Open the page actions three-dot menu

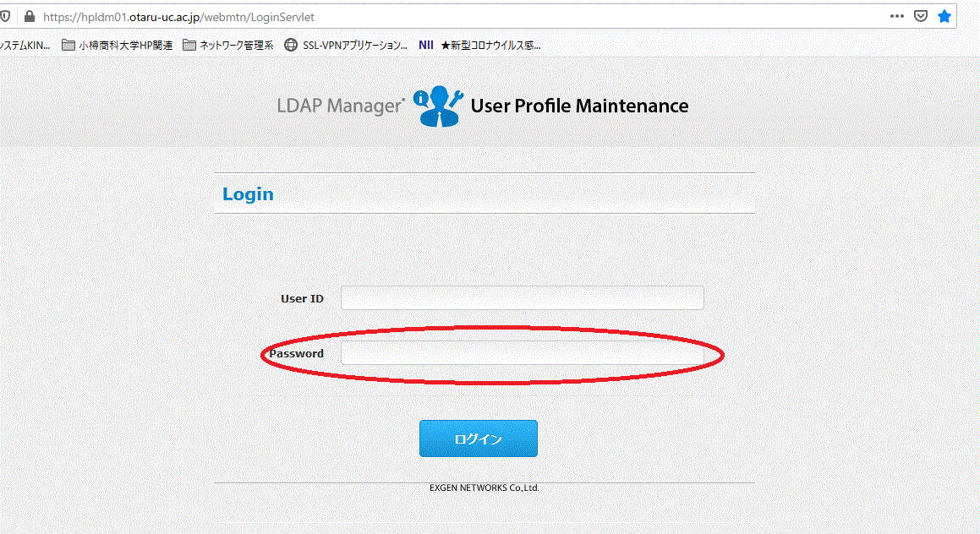click(x=897, y=16)
